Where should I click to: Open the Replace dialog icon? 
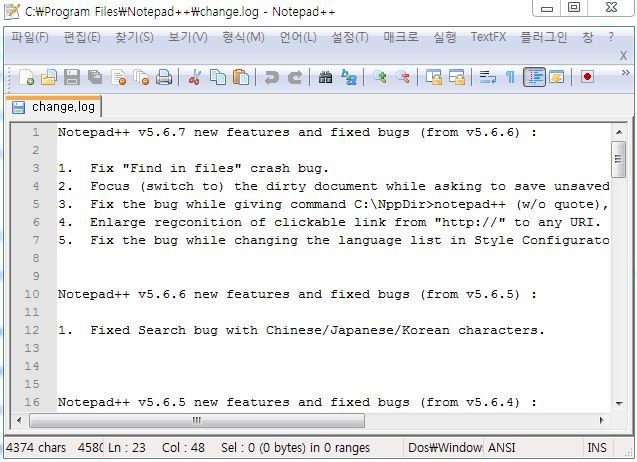tap(349, 77)
